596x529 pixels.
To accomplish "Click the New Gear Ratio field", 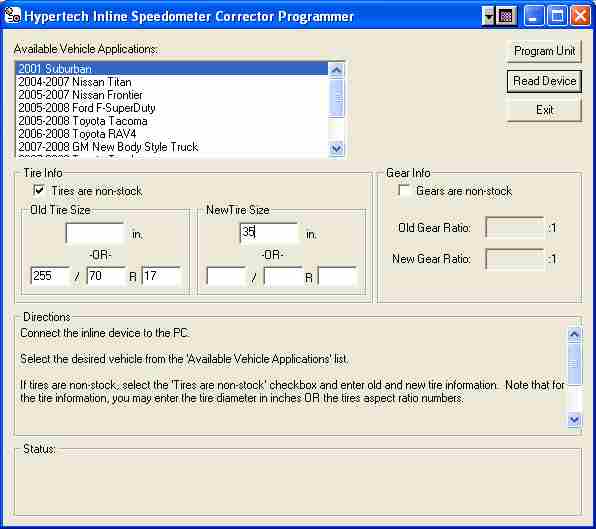I will coord(515,259).
